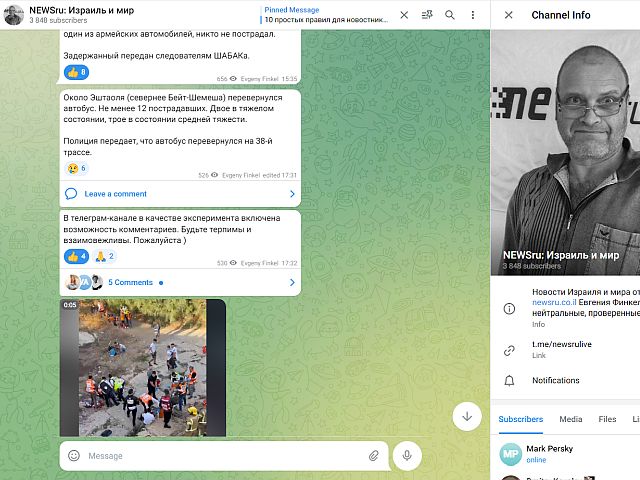Open pinned messages list icon
This screenshot has width=640, height=480.
(427, 15)
